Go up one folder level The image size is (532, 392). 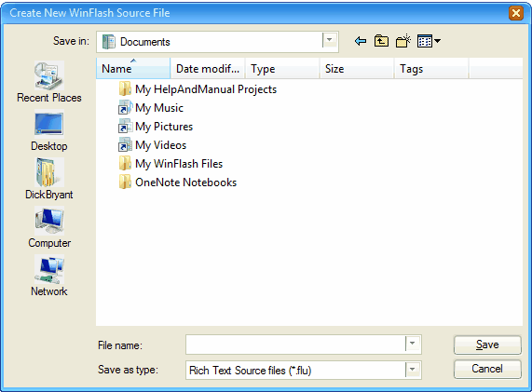click(x=381, y=41)
